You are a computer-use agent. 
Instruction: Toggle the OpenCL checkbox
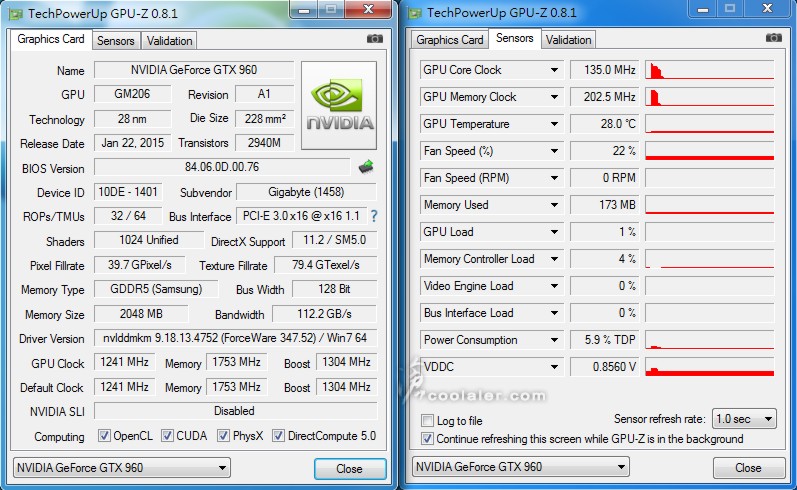[x=104, y=436]
